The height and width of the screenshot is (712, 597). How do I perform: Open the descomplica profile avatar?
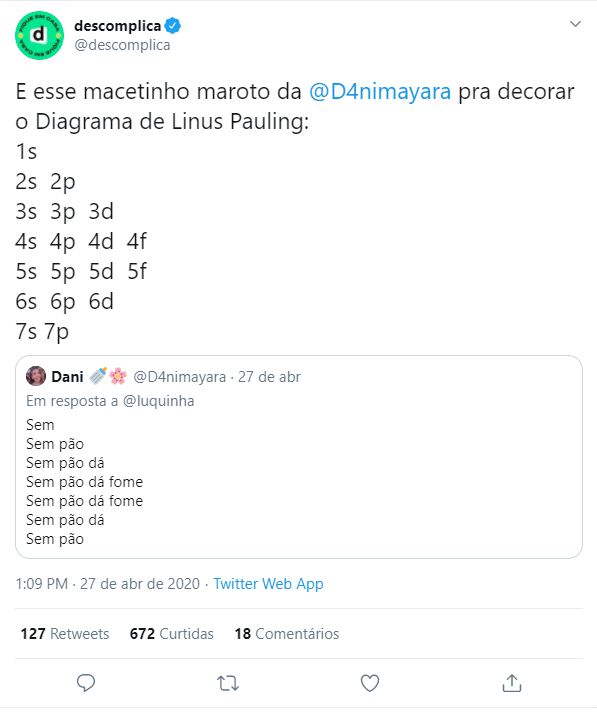[x=39, y=35]
